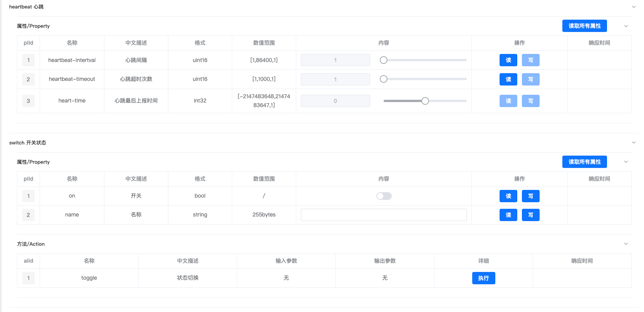
Task: Click write button for name string property
Action: pos(530,215)
